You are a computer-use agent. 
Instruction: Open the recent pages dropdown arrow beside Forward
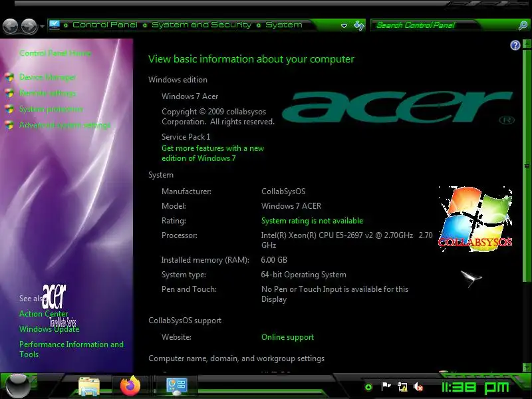click(x=42, y=26)
